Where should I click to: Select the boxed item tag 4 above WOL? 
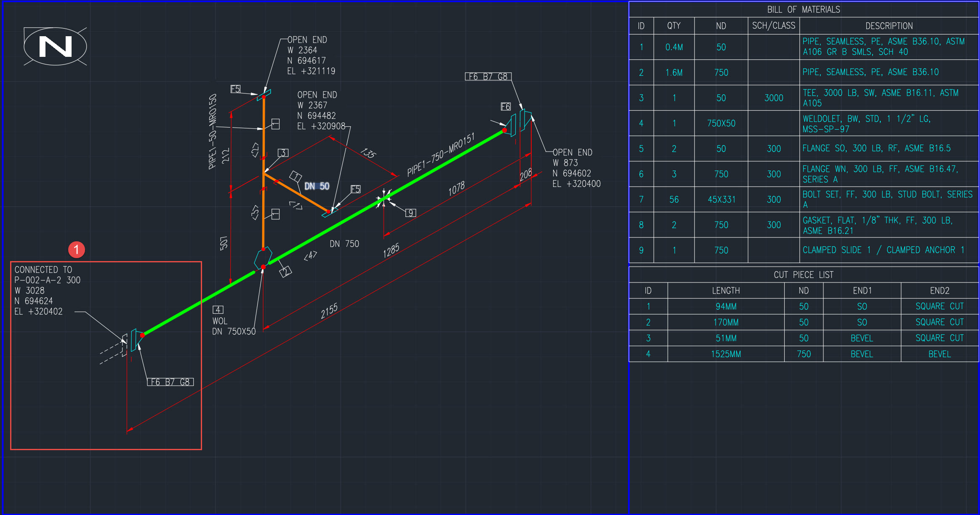point(218,310)
